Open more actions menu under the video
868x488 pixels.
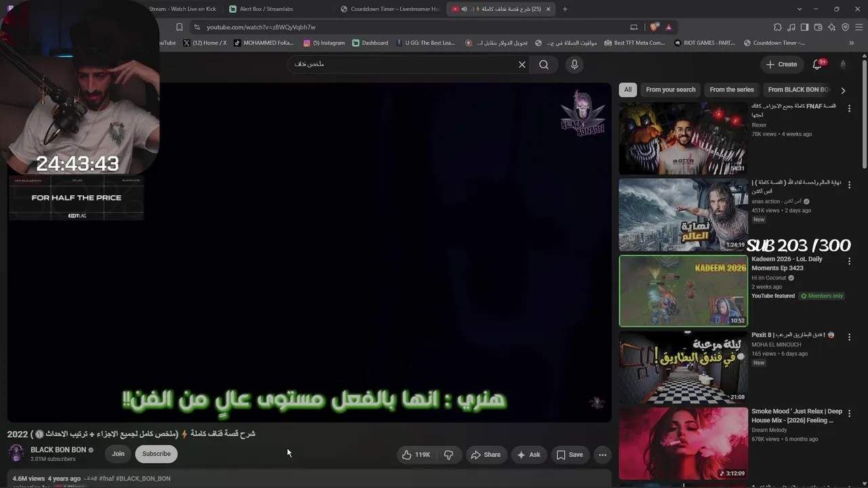pos(602,455)
